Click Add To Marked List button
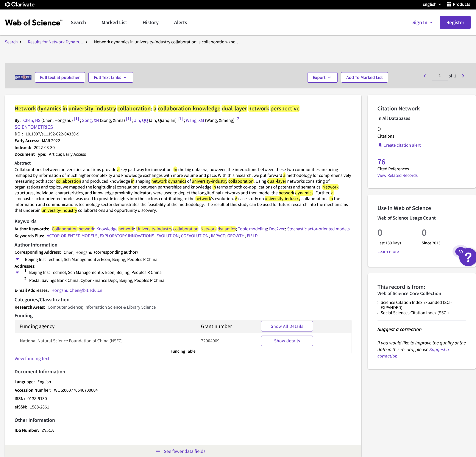 [364, 77]
